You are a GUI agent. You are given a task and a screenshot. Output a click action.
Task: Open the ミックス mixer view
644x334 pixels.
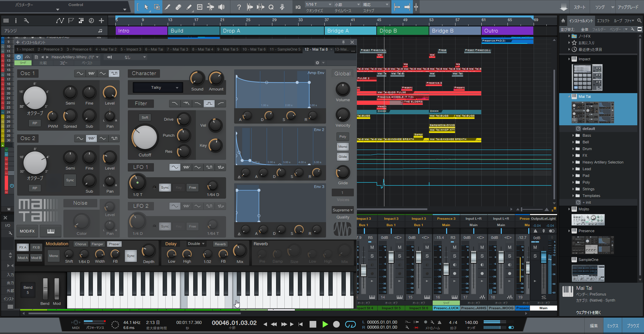coord(612,326)
